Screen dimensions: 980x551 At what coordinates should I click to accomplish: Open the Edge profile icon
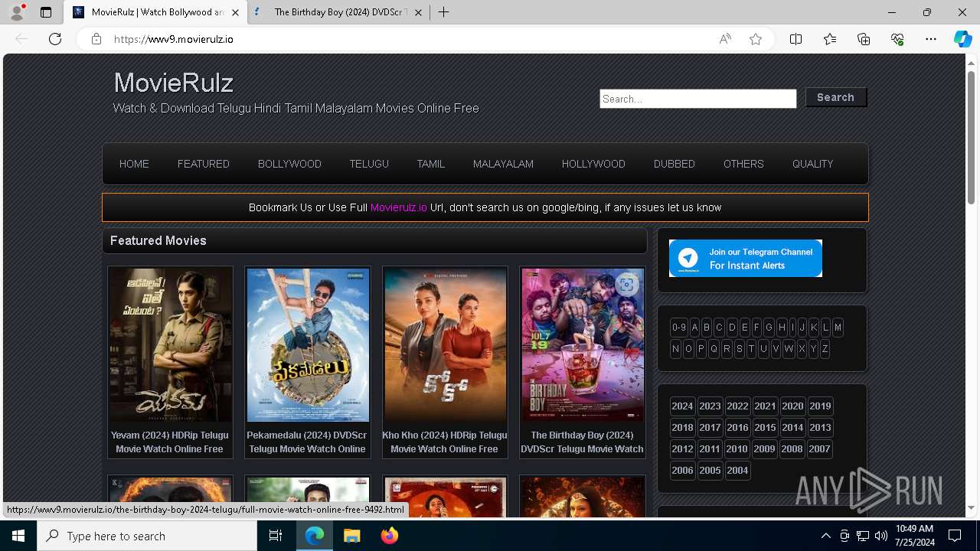coord(17,12)
